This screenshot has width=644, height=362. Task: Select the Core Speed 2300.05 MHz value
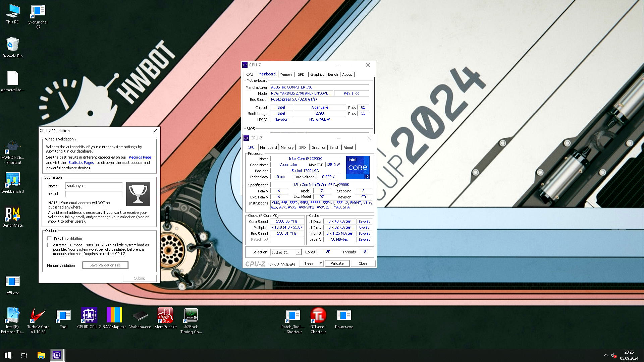click(x=287, y=221)
